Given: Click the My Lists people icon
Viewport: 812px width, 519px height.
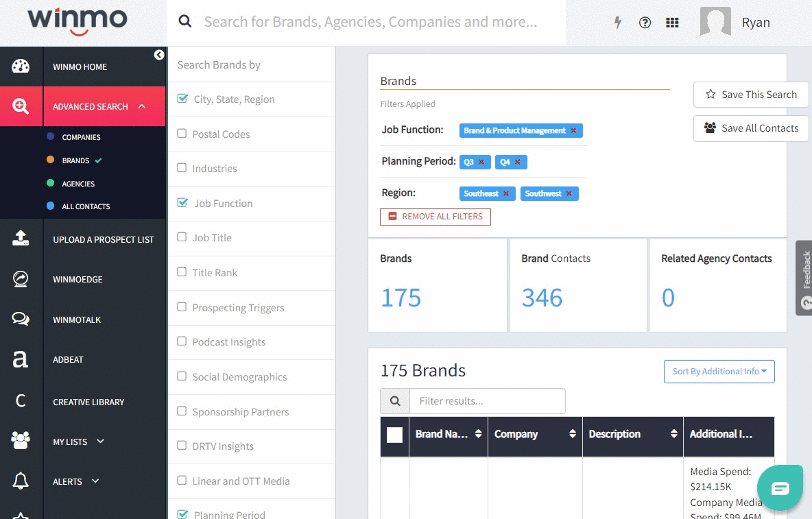Looking at the screenshot, I should (21, 440).
